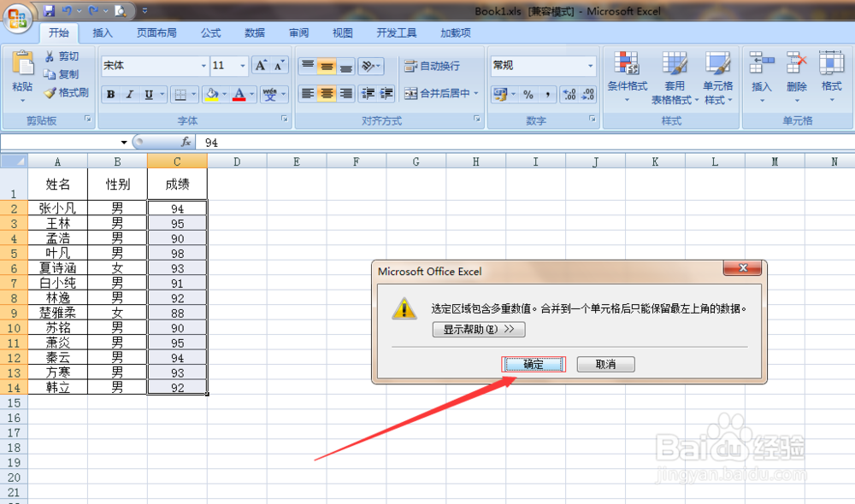Copy selection with 复制
855x504 pixels.
click(x=62, y=74)
